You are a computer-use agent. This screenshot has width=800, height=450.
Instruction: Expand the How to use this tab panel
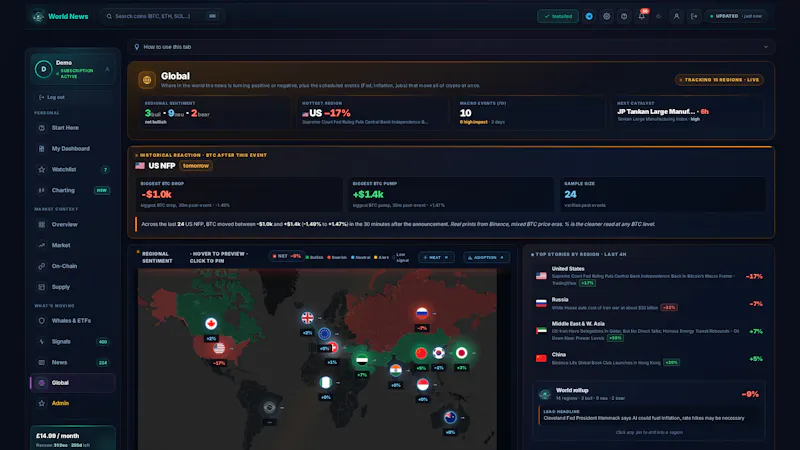(451, 47)
